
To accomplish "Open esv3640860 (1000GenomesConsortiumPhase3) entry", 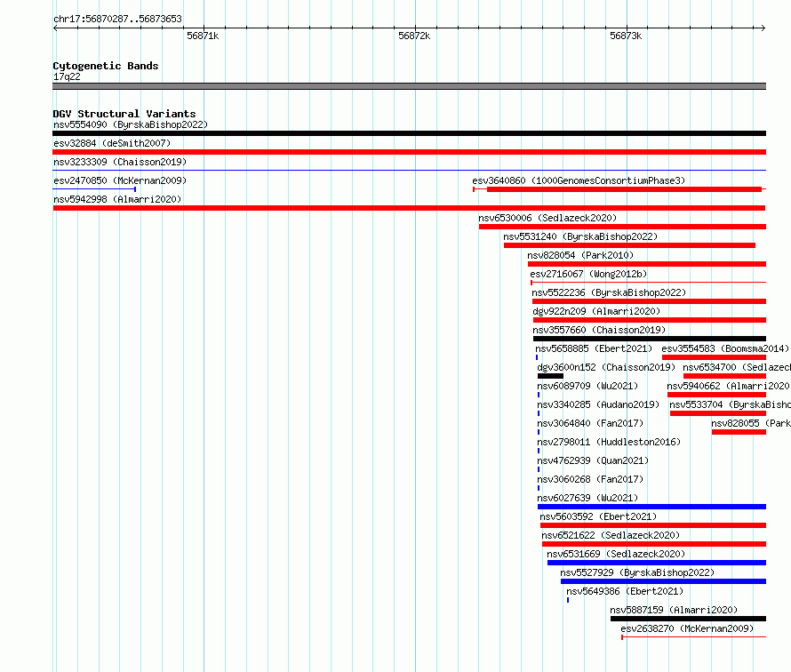I will [579, 180].
